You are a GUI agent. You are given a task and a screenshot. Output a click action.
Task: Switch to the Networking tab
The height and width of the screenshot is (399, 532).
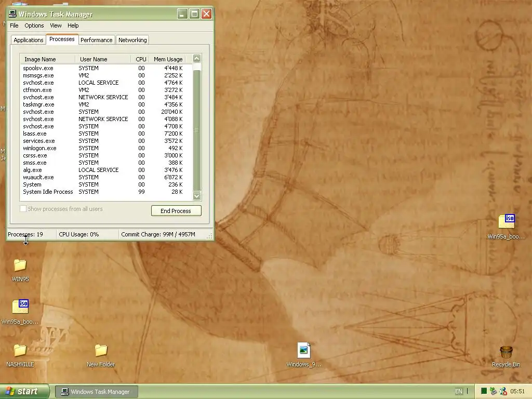tap(132, 40)
